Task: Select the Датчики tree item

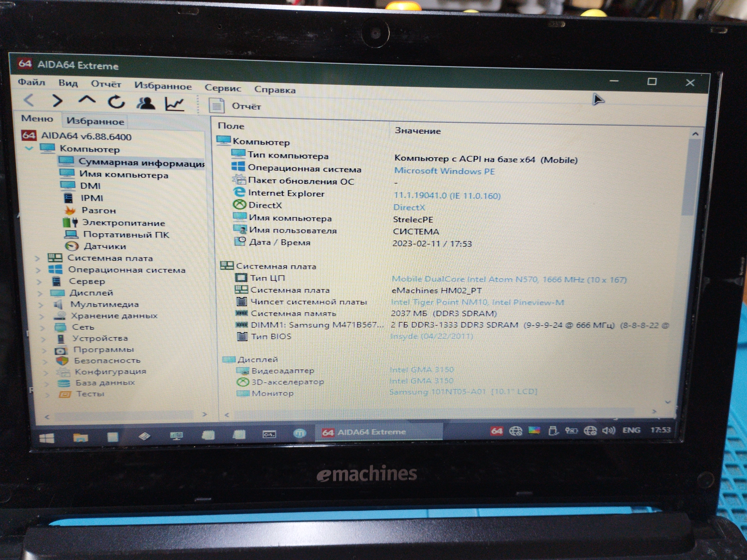Action: (x=96, y=246)
